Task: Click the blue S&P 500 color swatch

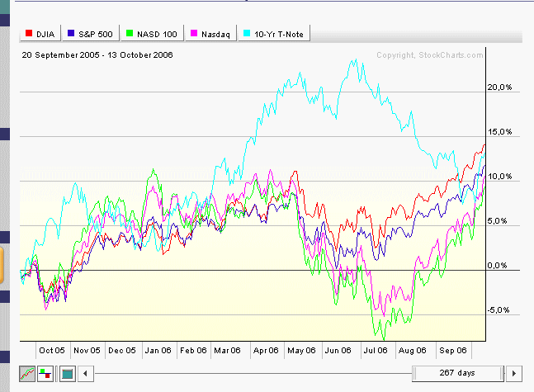Action: pyautogui.click(x=71, y=33)
